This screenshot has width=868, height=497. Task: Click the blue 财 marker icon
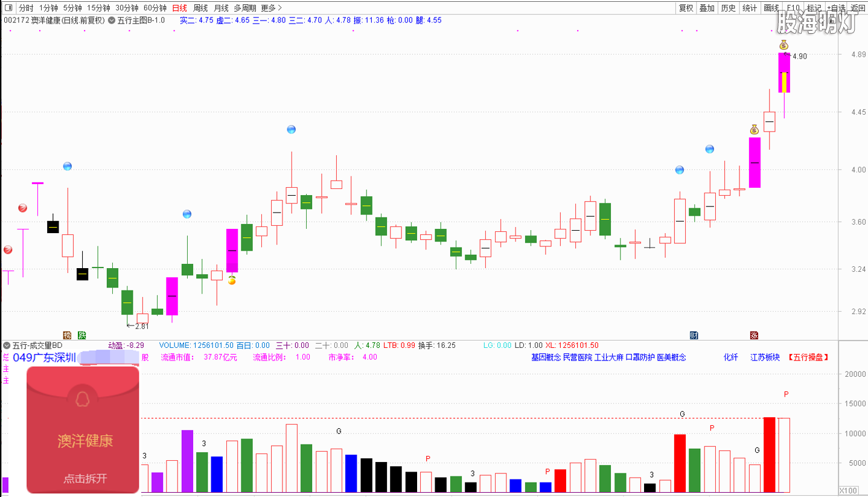pos(694,335)
